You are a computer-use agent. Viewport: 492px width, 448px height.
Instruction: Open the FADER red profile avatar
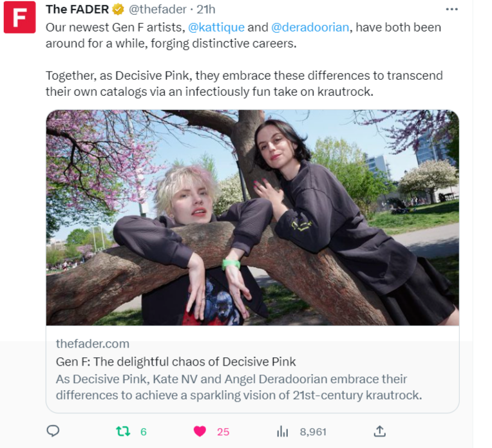click(19, 17)
